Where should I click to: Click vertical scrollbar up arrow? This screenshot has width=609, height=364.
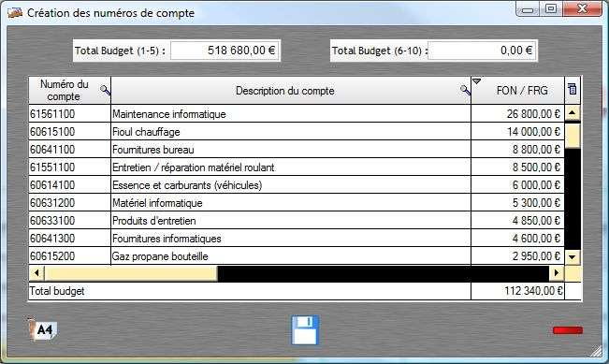click(573, 113)
